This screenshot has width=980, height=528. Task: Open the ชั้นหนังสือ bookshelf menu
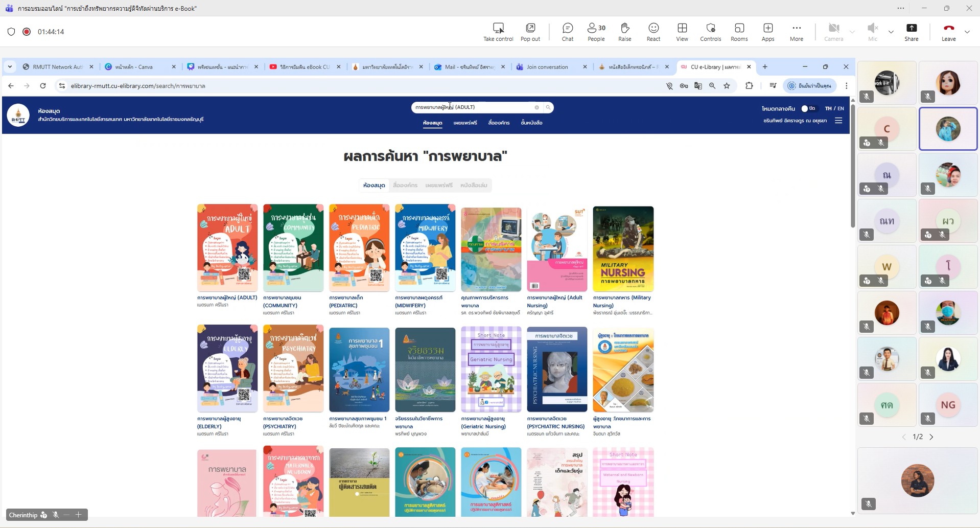531,123
